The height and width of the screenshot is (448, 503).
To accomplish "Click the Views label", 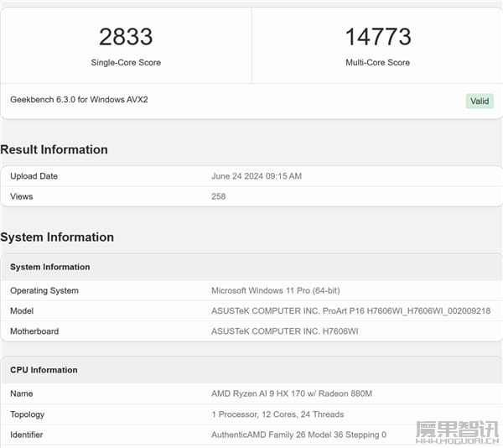I will click(22, 196).
